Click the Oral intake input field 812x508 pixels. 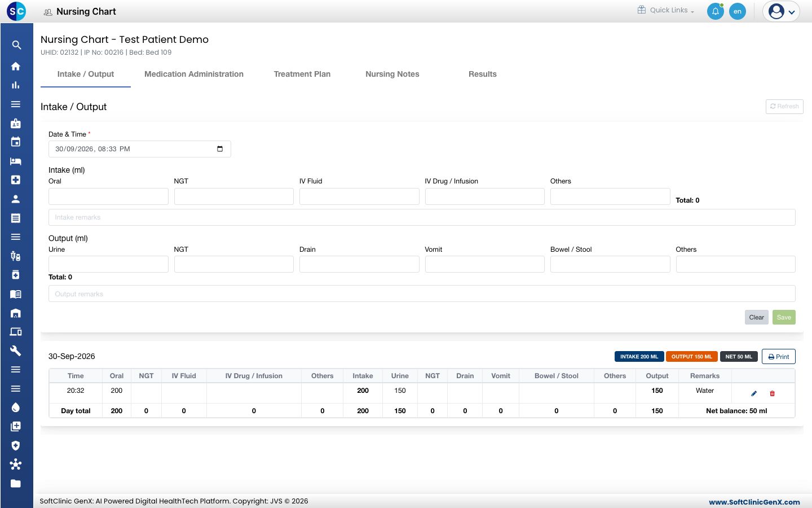coord(108,196)
